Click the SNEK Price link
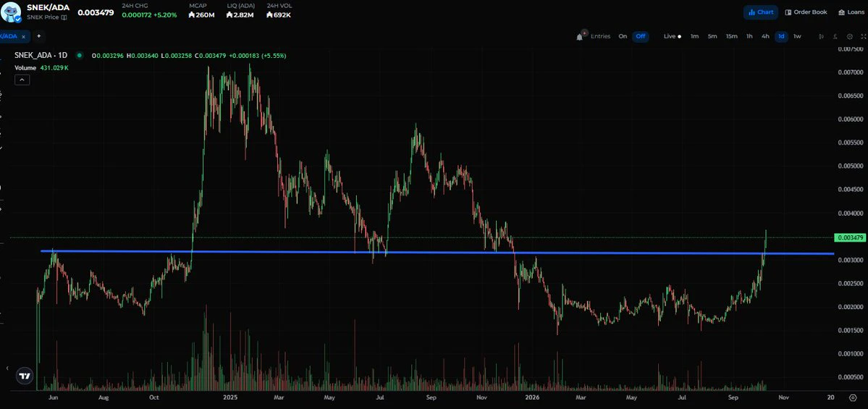This screenshot has height=409, width=868. pyautogui.click(x=43, y=17)
